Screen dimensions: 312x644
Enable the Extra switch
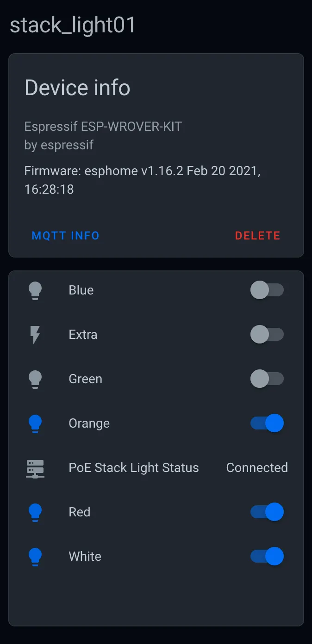[267, 334]
